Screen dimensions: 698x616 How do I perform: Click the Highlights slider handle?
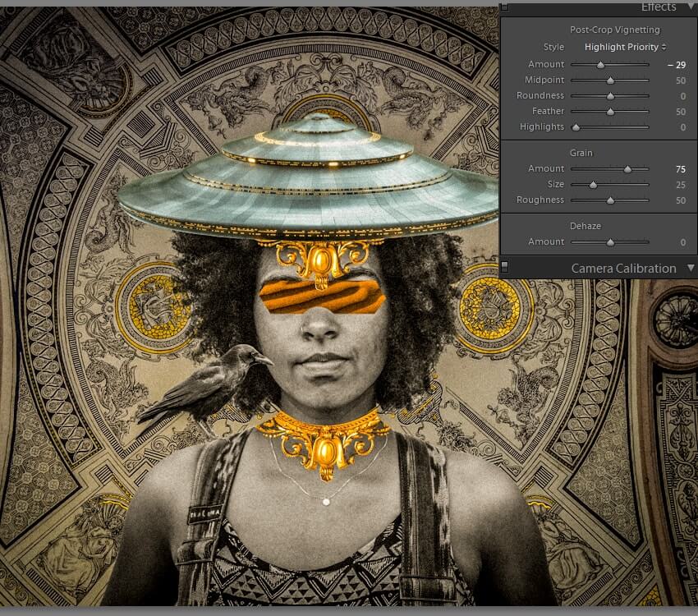(576, 127)
